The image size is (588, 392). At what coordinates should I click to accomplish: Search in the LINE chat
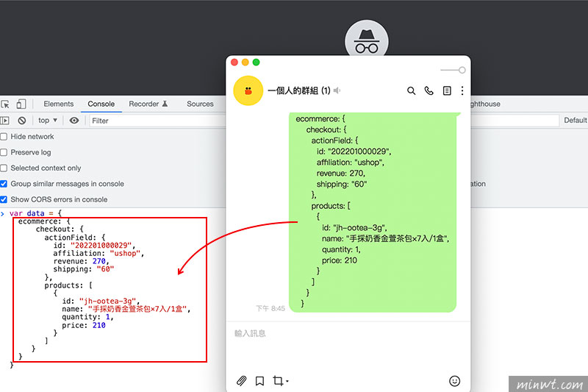click(412, 90)
